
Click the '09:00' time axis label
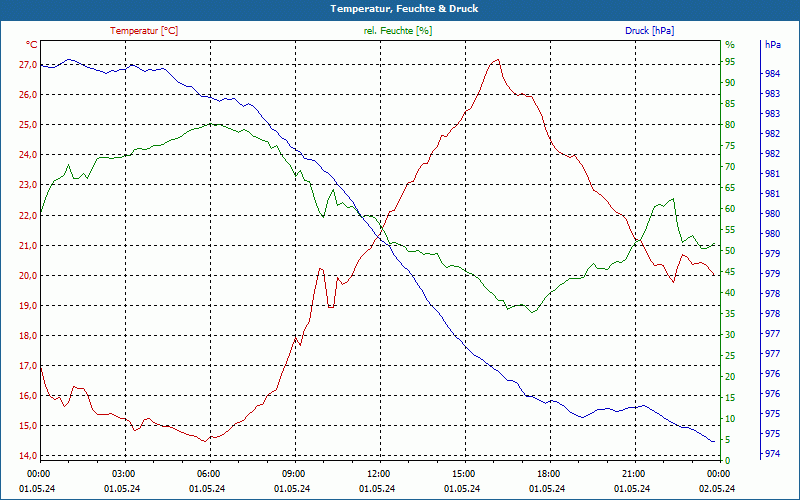click(x=293, y=473)
